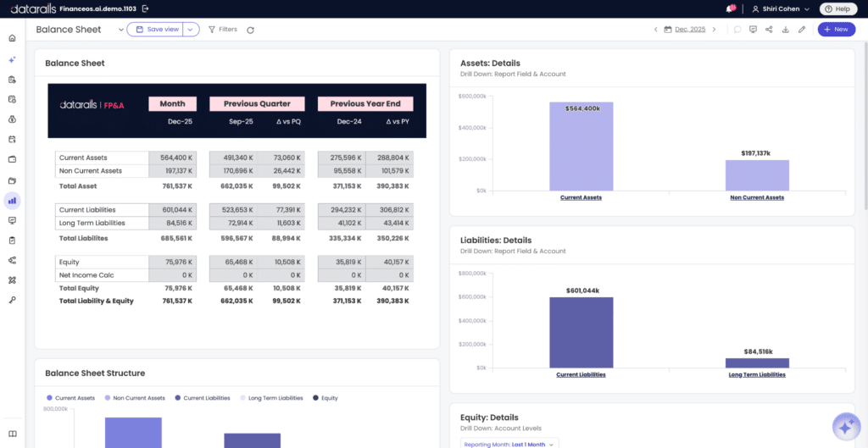Screen dimensions: 868x448
Task: Click the share icon in top toolbar
Action: [769, 30]
